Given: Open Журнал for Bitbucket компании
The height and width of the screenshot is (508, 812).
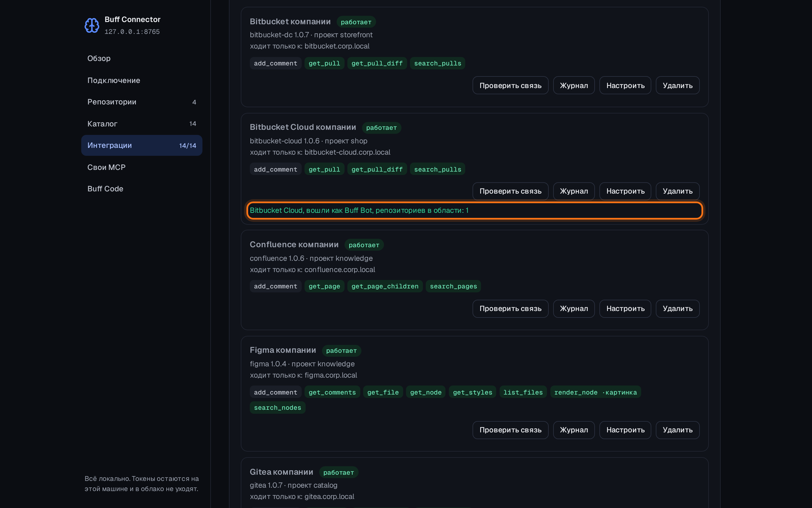Looking at the screenshot, I should tap(574, 85).
